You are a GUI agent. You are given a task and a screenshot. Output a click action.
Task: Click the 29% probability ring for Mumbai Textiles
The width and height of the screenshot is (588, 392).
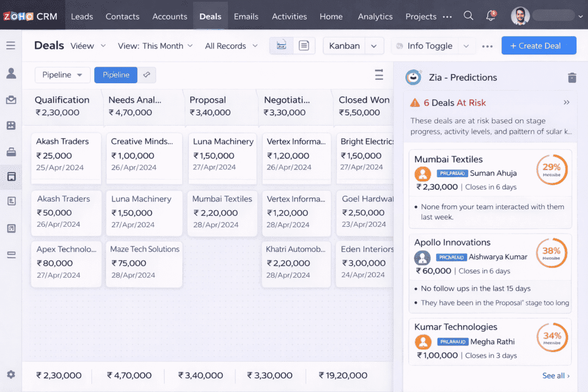552,169
